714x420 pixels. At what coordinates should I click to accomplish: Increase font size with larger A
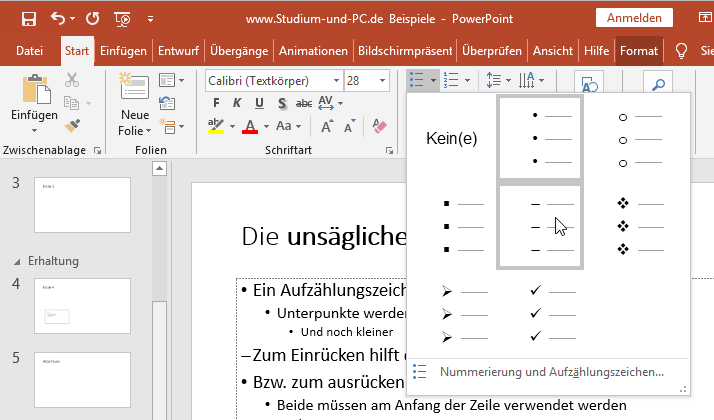pos(327,126)
